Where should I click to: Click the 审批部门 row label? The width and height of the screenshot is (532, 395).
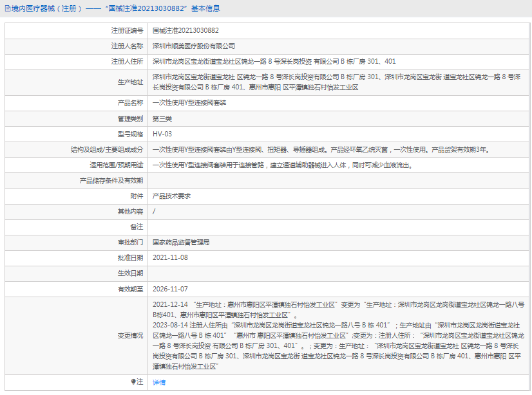(x=130, y=243)
